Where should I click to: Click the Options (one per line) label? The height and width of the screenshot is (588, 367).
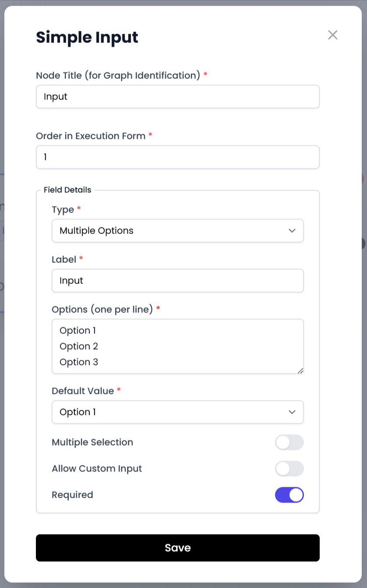coord(102,309)
